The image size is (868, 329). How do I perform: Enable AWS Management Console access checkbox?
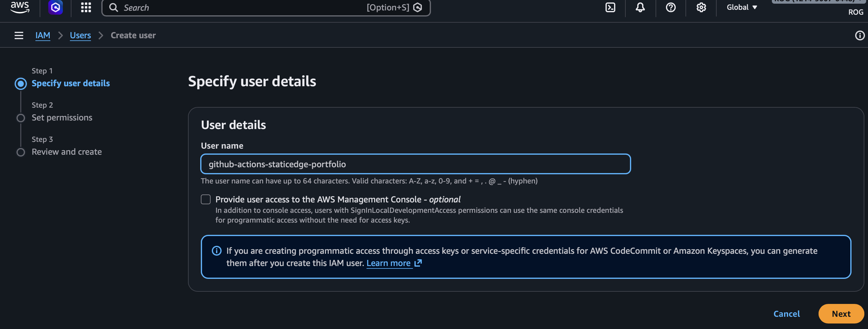(205, 199)
